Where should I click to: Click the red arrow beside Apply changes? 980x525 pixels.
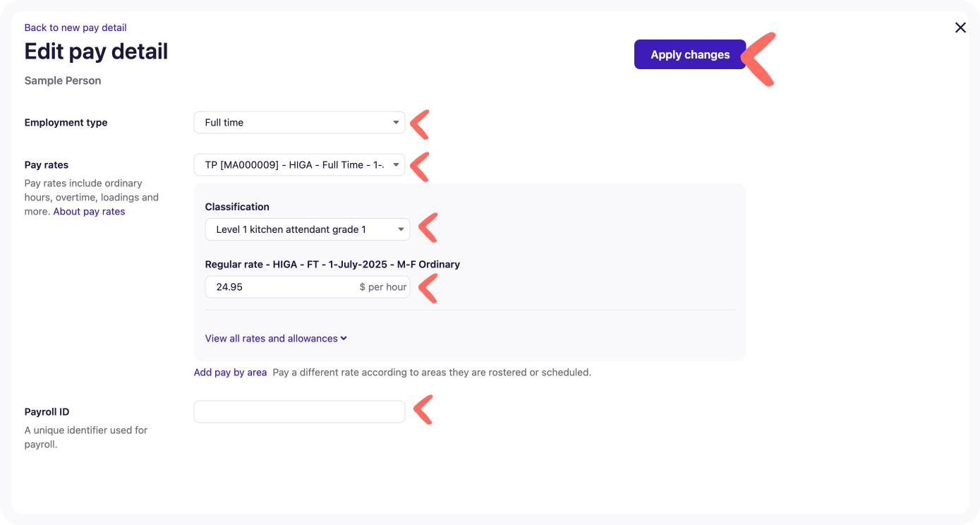759,59
